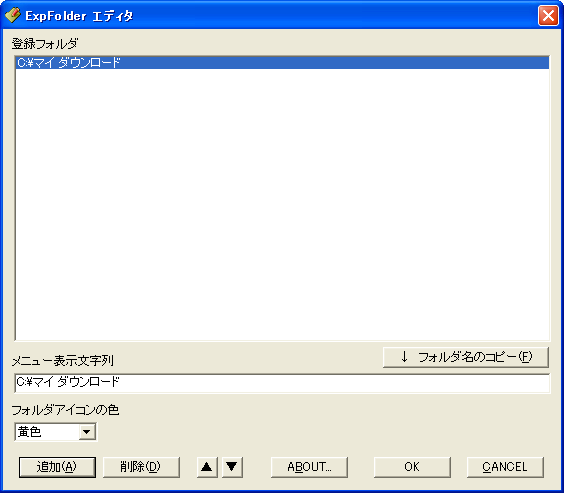Move selected folder up with ▲ button

[207, 467]
